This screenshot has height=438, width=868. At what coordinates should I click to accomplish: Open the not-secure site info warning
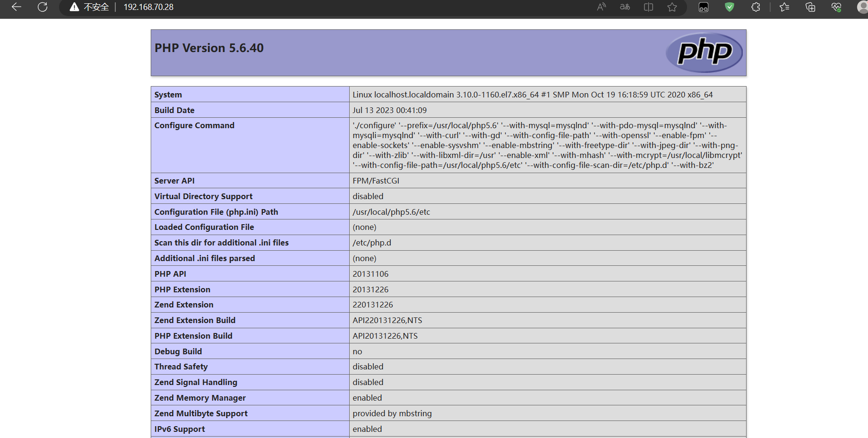(x=89, y=7)
